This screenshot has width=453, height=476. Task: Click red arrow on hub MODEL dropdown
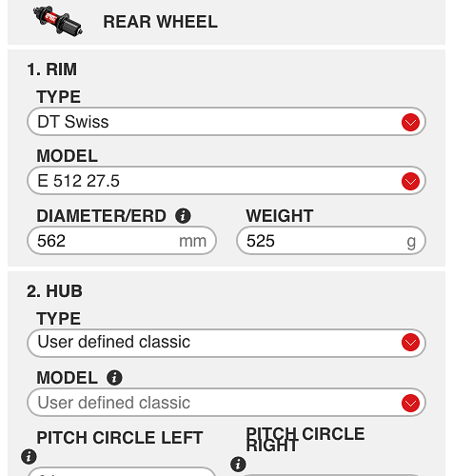[x=410, y=403]
